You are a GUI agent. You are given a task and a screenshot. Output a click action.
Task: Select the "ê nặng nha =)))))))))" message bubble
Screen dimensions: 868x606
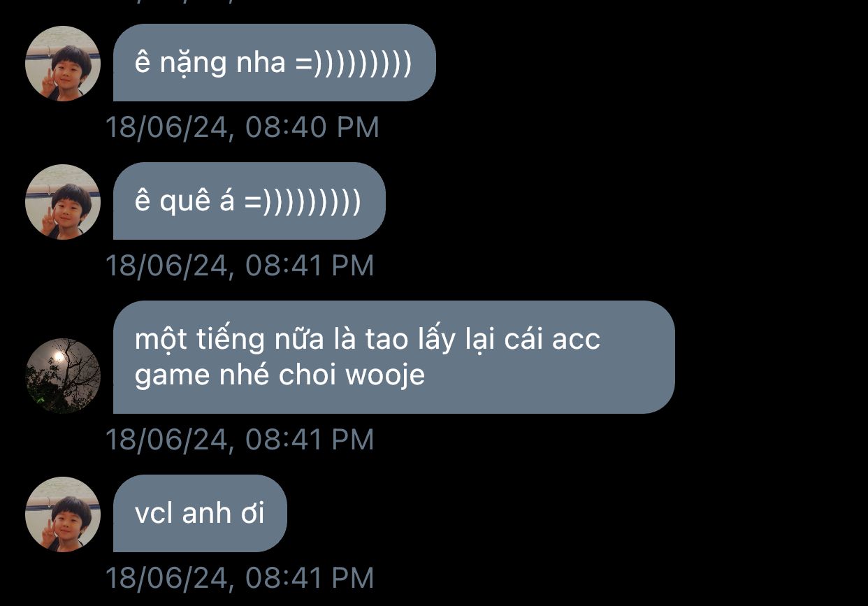point(275,63)
